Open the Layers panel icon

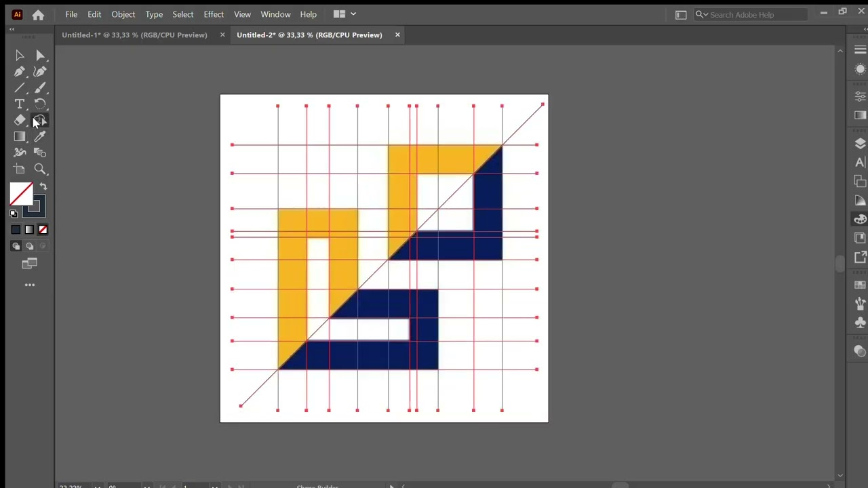click(861, 144)
